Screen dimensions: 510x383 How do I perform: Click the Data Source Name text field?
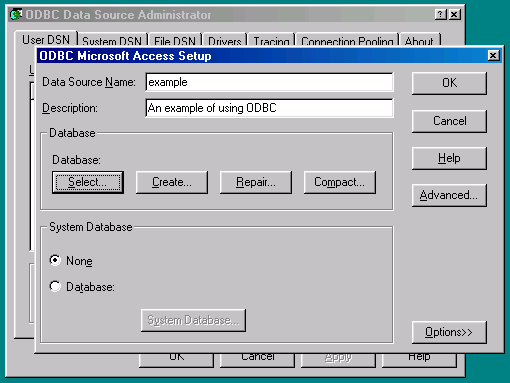(269, 82)
